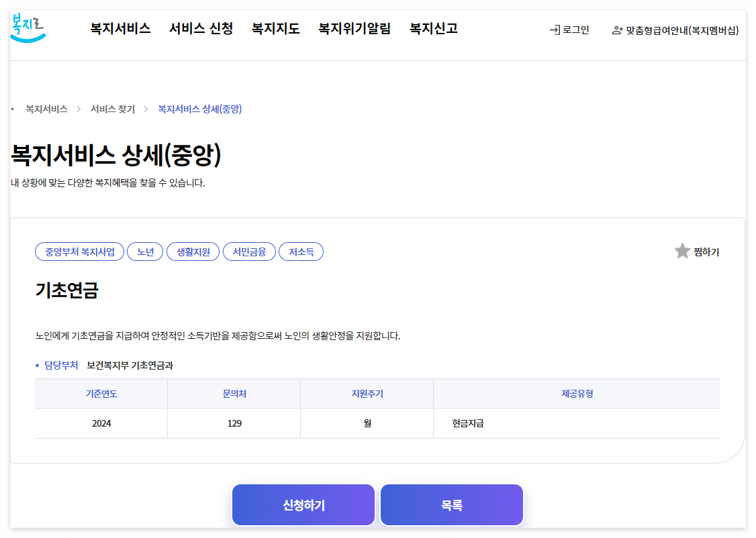756x538 pixels.
Task: Select the 서민금융 tag
Action: 249,252
